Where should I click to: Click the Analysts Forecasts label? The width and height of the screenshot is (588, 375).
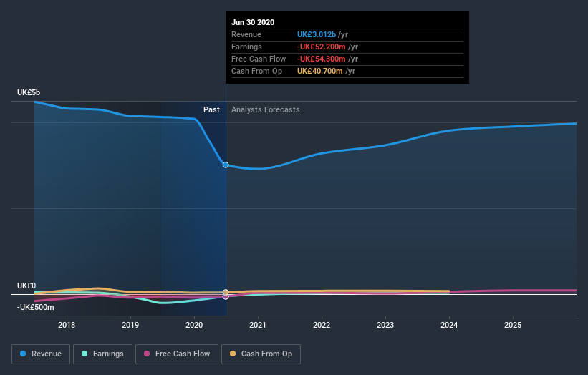pyautogui.click(x=266, y=109)
